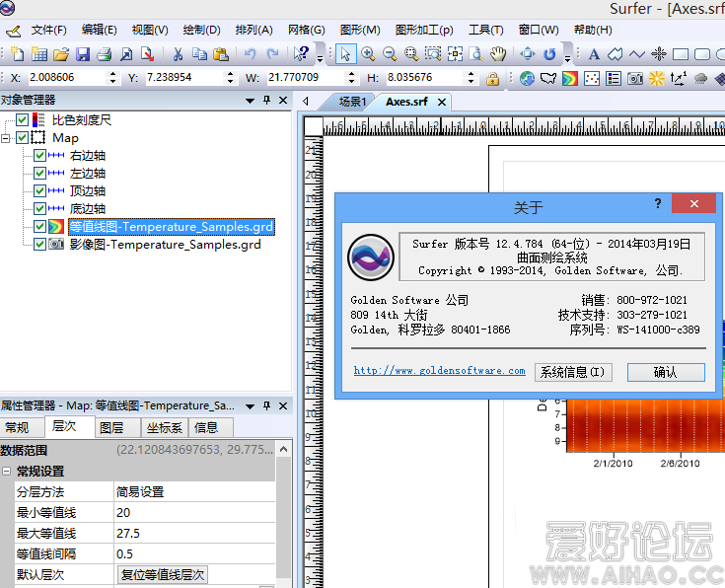Click the property panel scrollbar up arrow
Screen dimensions: 725x588
[284, 449]
